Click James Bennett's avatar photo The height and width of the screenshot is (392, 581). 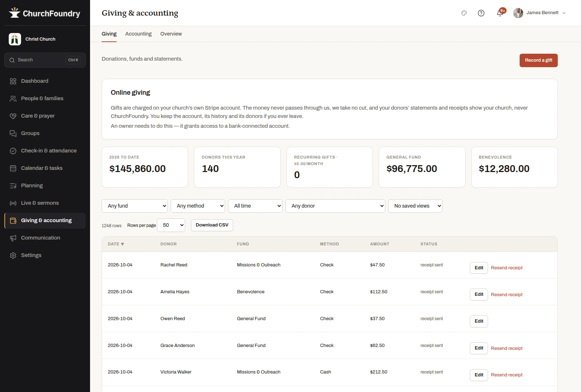click(x=518, y=13)
